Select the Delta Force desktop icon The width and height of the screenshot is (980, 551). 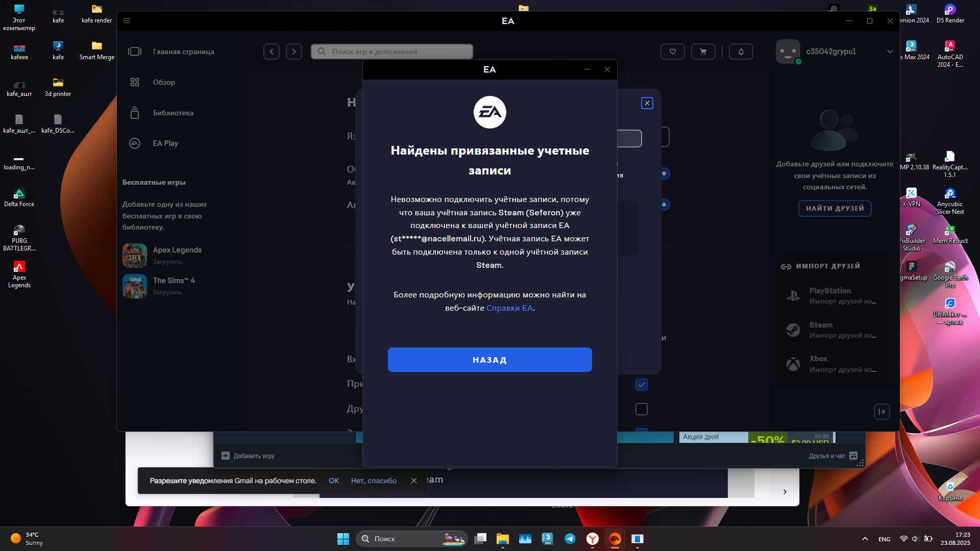pos(19,197)
